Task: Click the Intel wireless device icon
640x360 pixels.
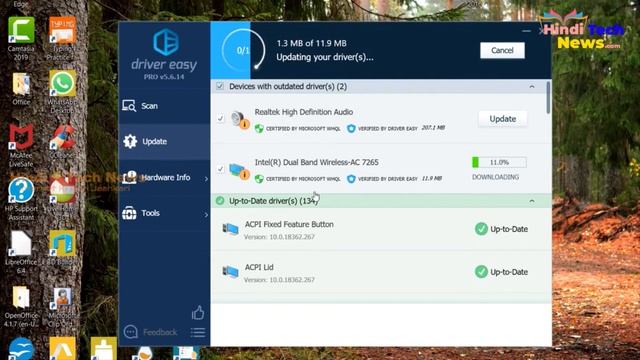Action: click(239, 171)
